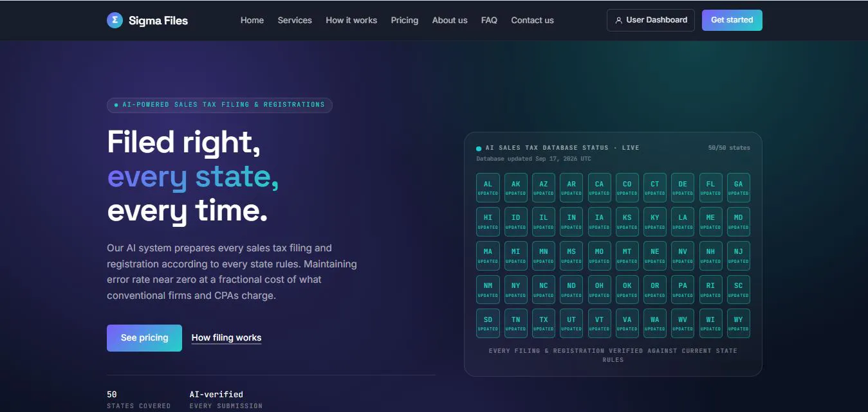Click the MD state tile
This screenshot has height=412, width=868.
(739, 221)
